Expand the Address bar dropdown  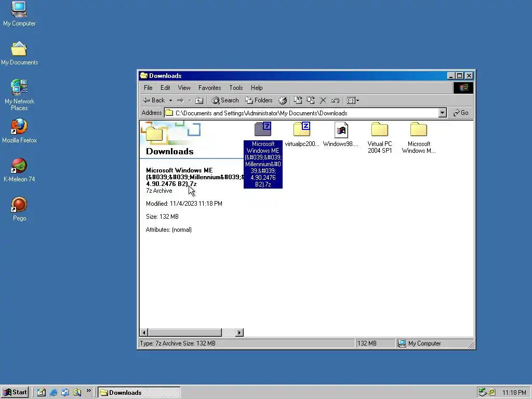442,113
